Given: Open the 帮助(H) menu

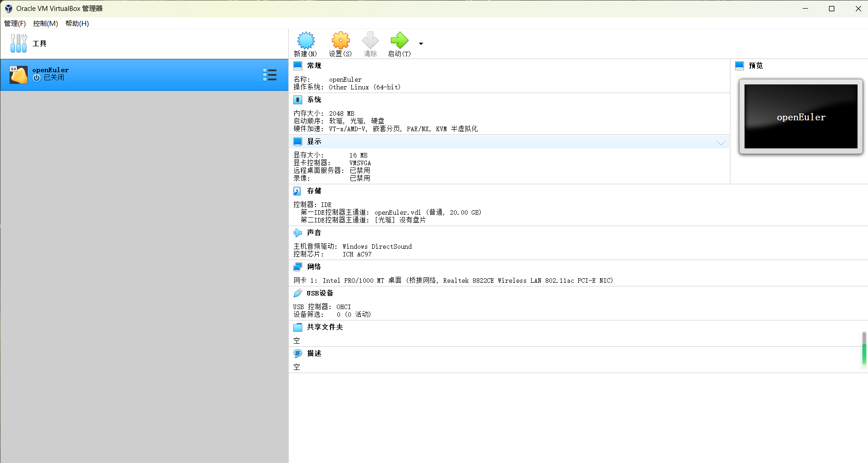Looking at the screenshot, I should point(77,24).
